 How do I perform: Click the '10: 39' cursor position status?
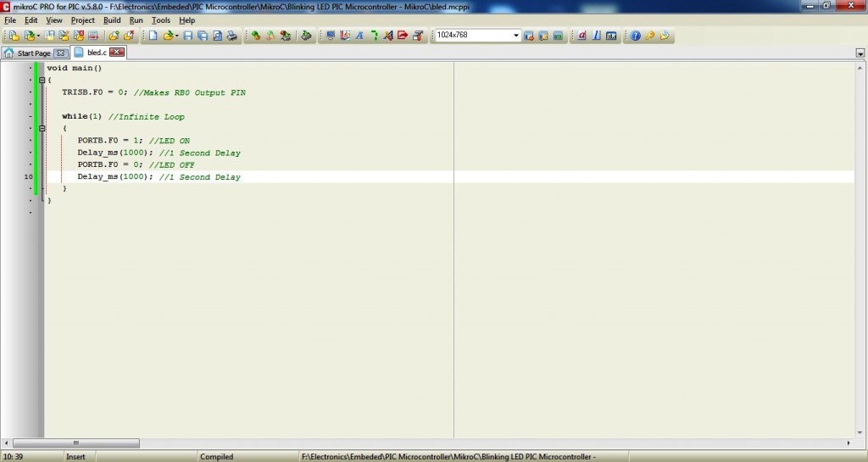[14, 456]
